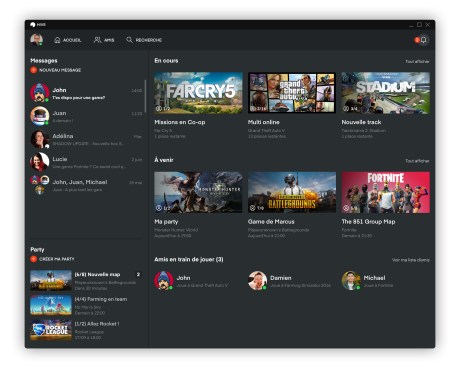Select the Far Cry 5 game thumbnail
This screenshot has height=368, width=460.
(198, 93)
